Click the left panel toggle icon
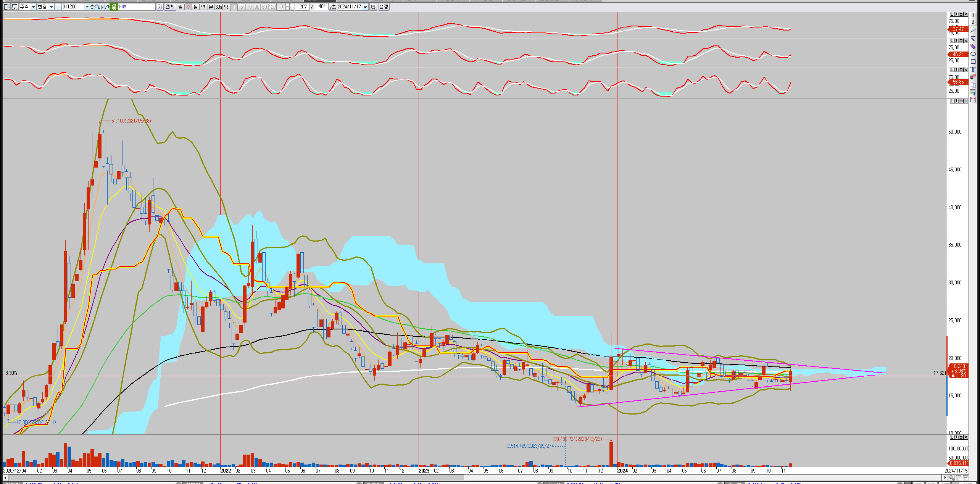Viewport: 980px width, 484px height. point(6,7)
